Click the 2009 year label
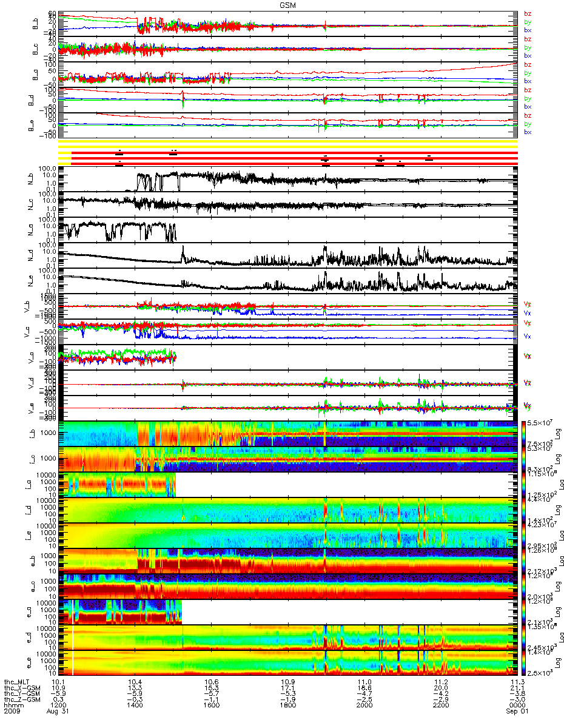The width and height of the screenshot is (564, 728). [11, 711]
